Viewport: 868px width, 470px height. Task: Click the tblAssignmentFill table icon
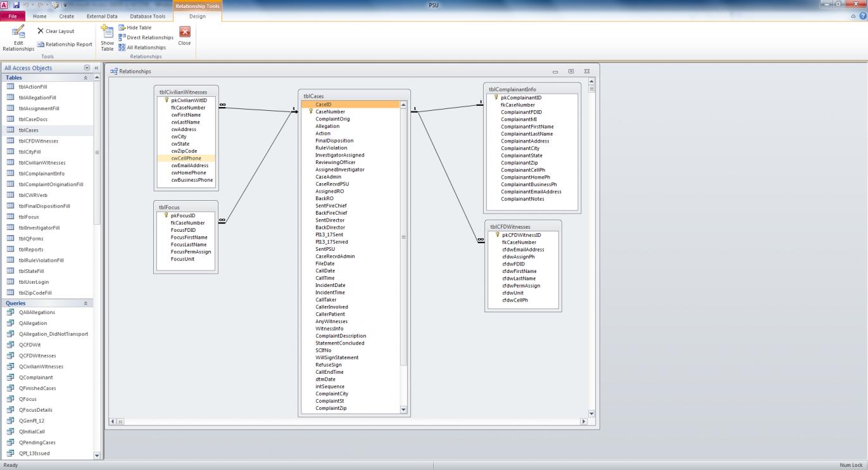coord(10,108)
